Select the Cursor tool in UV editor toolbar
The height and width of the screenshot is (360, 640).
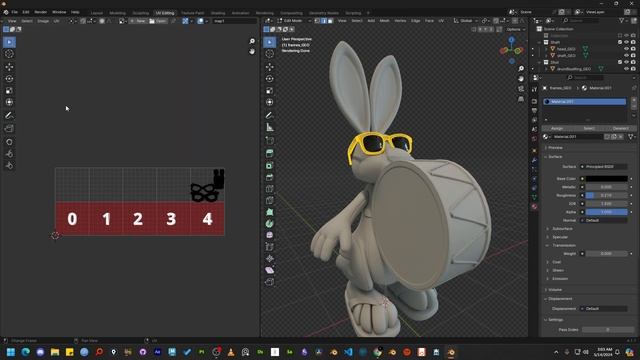(9, 54)
